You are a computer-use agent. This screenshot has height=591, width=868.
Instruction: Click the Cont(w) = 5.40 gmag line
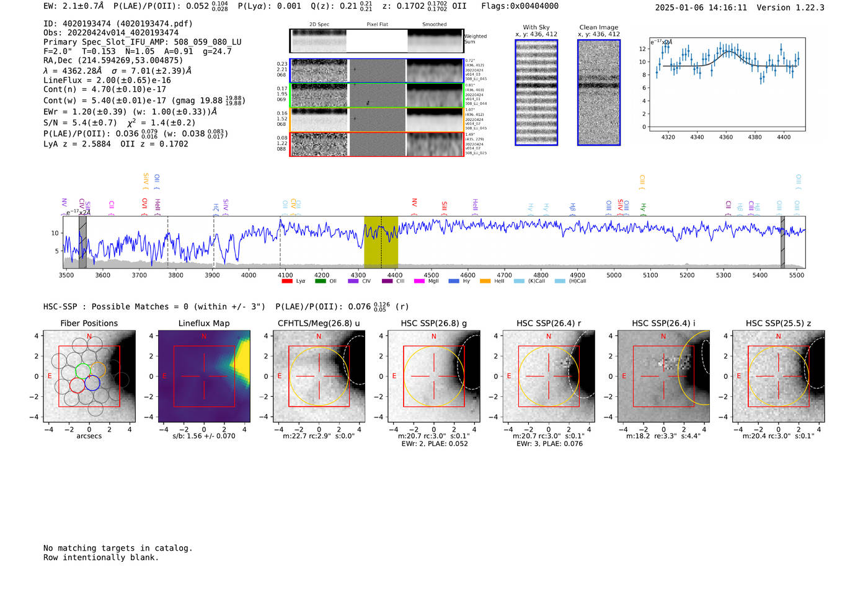[x=144, y=100]
